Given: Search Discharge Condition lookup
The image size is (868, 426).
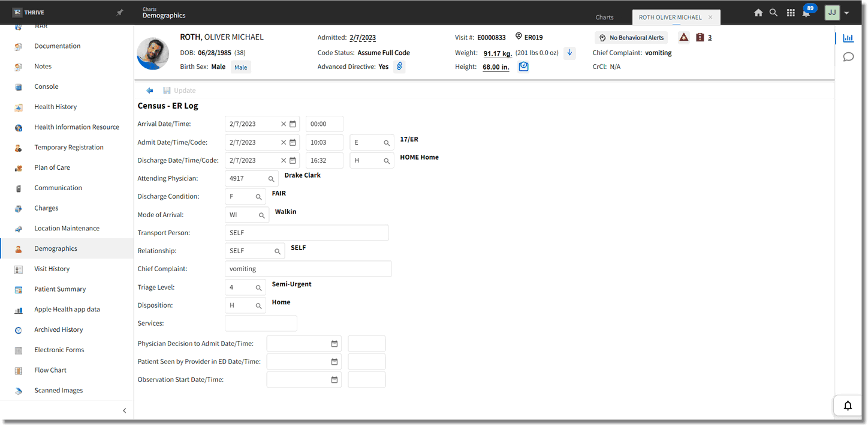Looking at the screenshot, I should [x=259, y=197].
